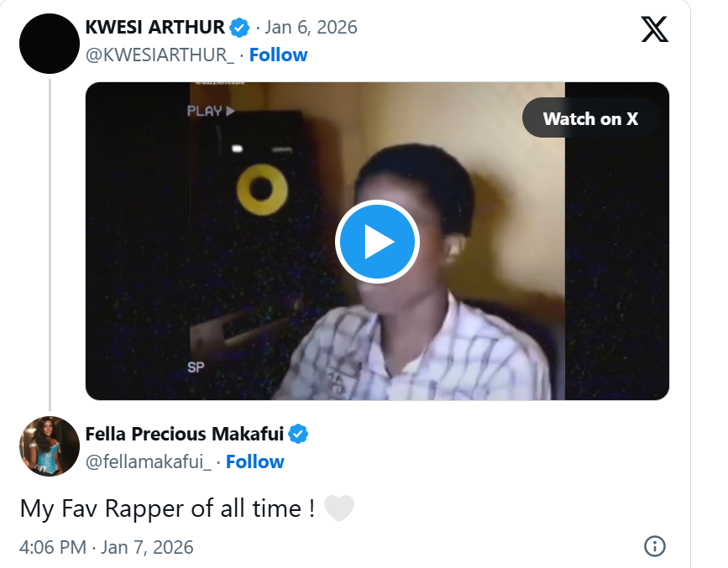Follow the KWESI ARTHUR account

[279, 55]
